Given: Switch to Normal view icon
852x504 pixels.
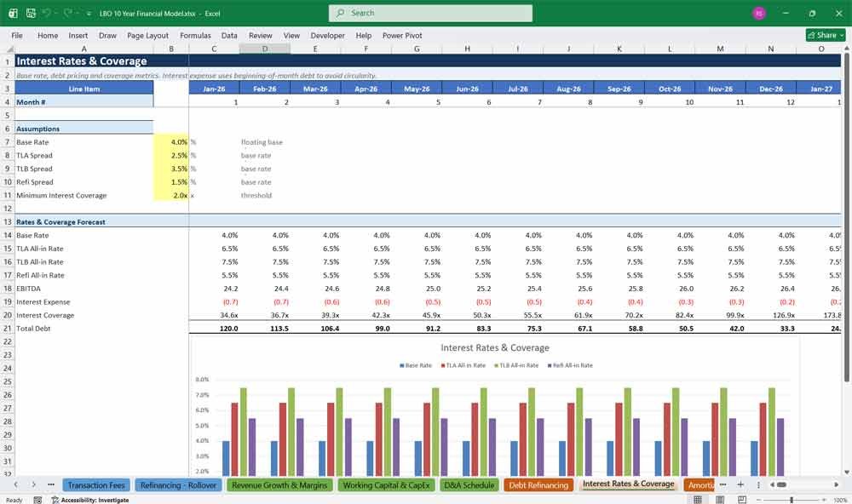Looking at the screenshot, I should [698, 500].
